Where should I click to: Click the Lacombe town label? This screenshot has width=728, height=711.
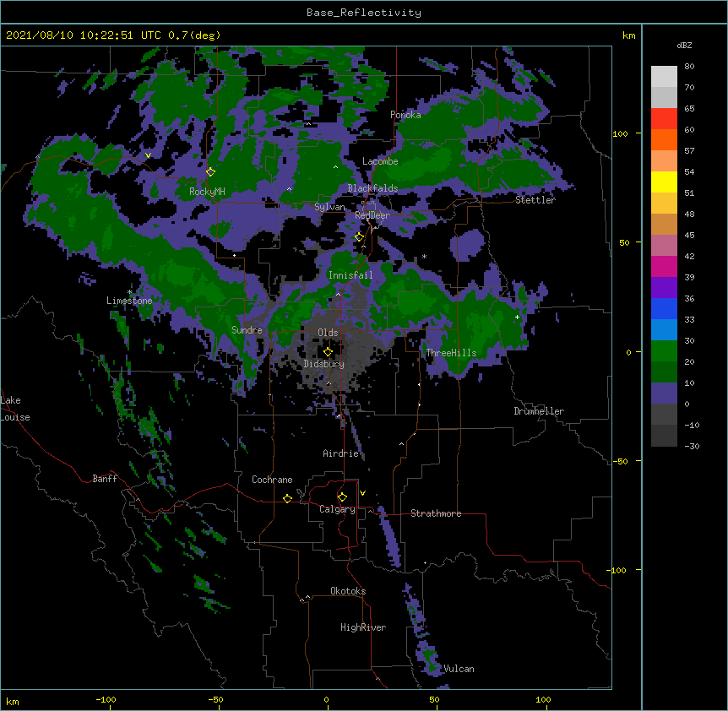coord(380,161)
